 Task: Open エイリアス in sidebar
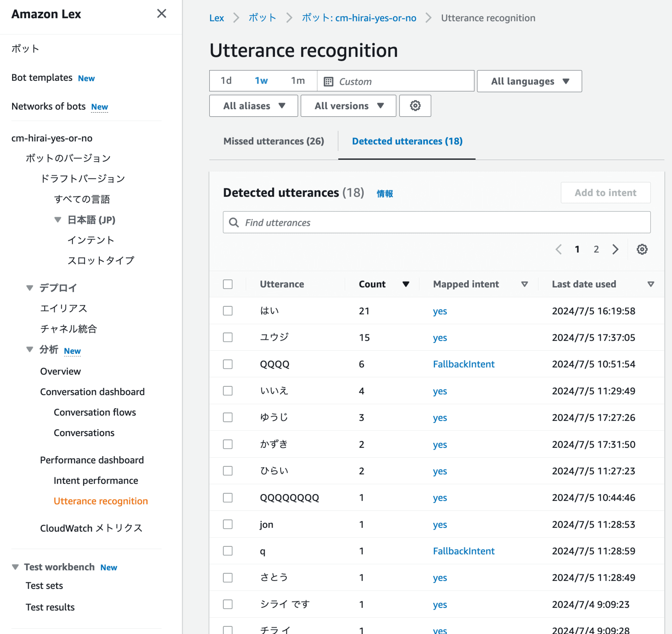point(64,308)
